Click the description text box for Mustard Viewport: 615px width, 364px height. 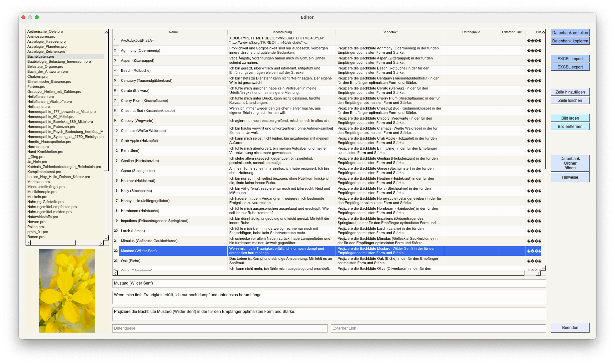(329, 297)
